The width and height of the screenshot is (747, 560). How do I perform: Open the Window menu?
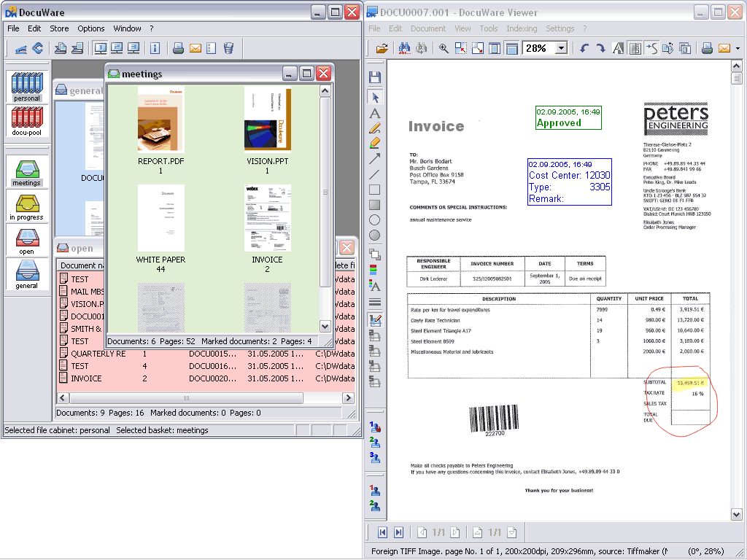click(x=127, y=28)
